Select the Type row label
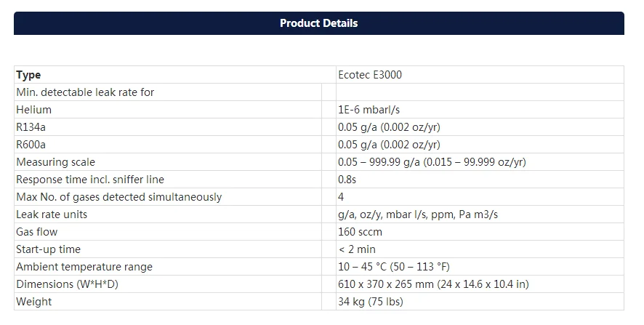Viewport: 644px width, 325px height. pos(29,75)
